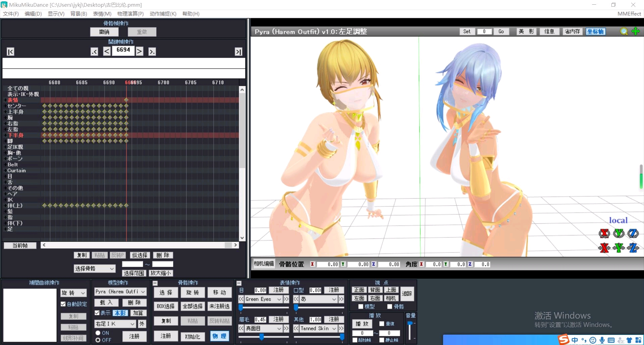Toggle 起始帧 start frame checkbox
644x345 pixels.
[355, 340]
